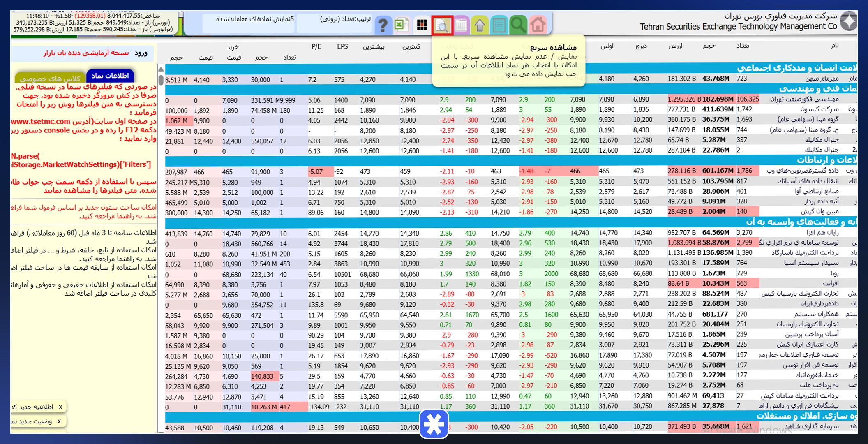The image size is (868, 444).
Task: Open the مهندسي فكورصنعت تهران symbol
Action: click(804, 99)
